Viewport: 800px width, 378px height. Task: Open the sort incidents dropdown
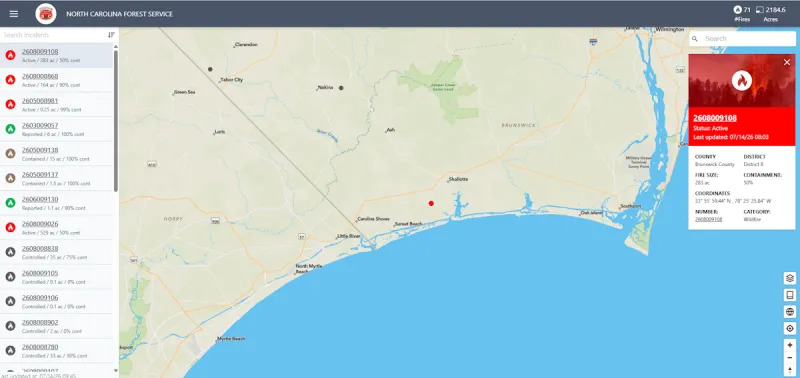(111, 35)
